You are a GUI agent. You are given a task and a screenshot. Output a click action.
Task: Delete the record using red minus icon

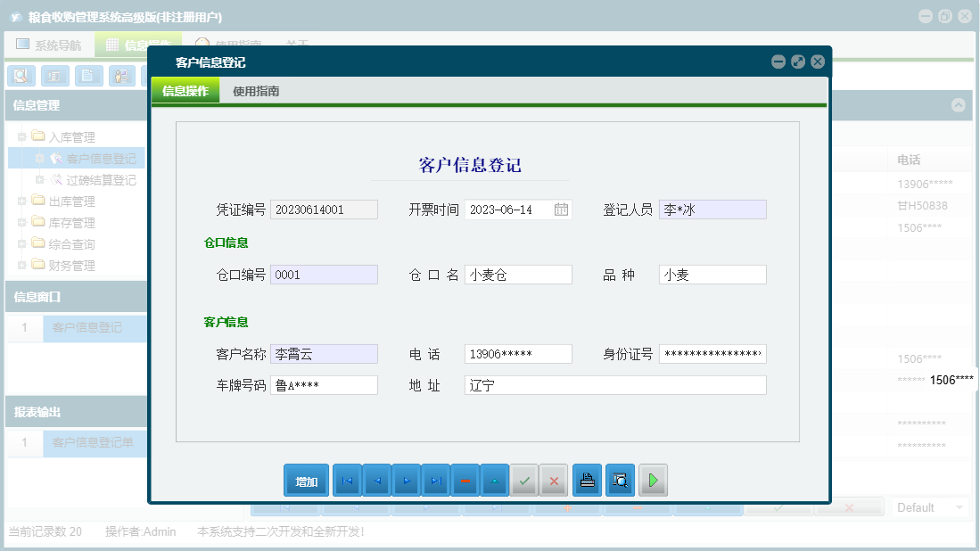[x=465, y=480]
